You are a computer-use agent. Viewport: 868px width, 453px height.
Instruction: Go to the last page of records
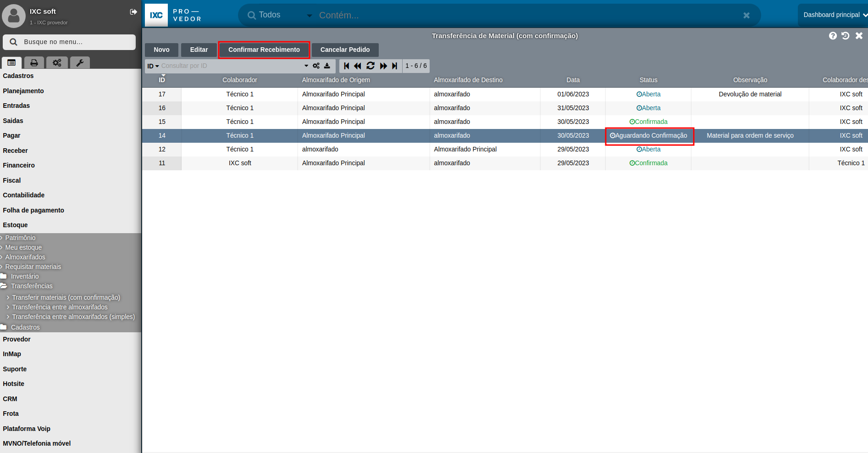click(394, 66)
